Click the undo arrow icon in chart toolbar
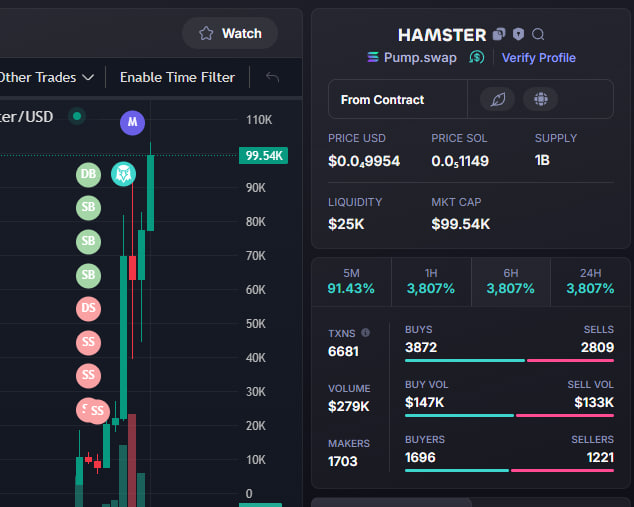The width and height of the screenshot is (634, 507). pos(273,77)
